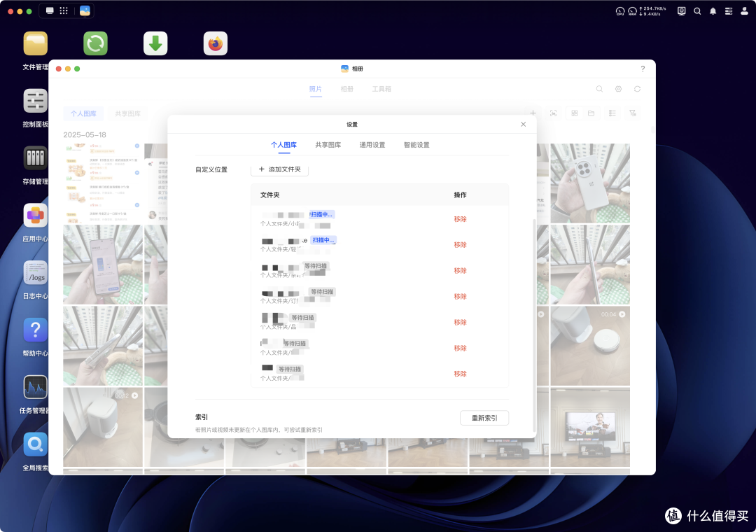Screen dimensions: 756x532
Task: Select 个人图库 pill behind the dialog
Action: coord(83,113)
